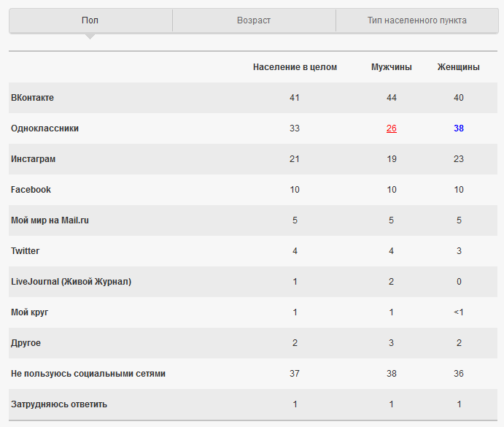Viewport: 504px width, 427px height.
Task: Select the Мой мир на Mail.ru row
Action: click(x=50, y=220)
